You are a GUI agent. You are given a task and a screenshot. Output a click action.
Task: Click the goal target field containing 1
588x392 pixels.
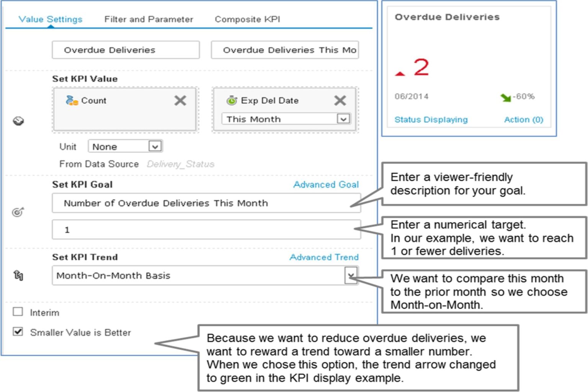tap(206, 230)
